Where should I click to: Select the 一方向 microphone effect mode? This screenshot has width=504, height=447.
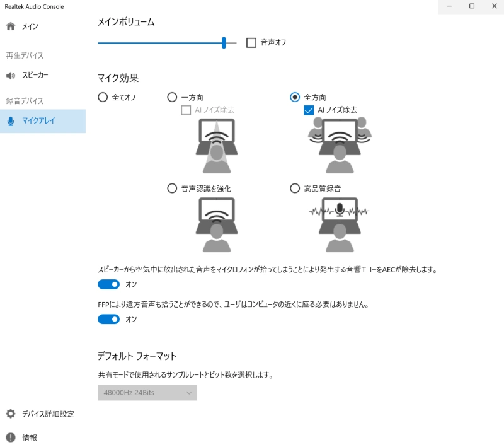[172, 97]
